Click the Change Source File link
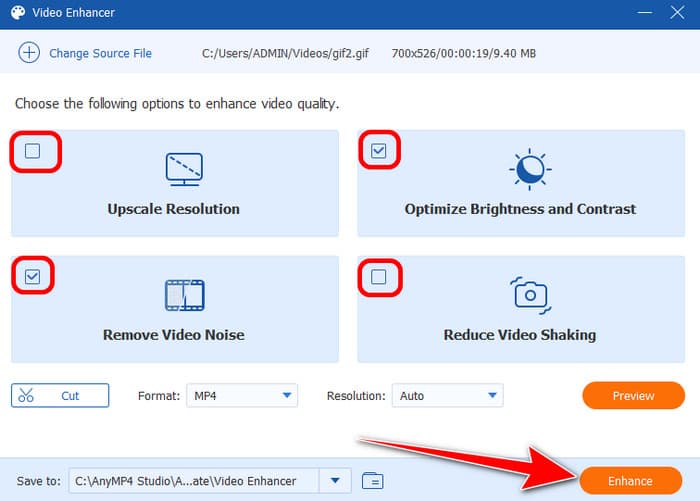 pyautogui.click(x=100, y=53)
